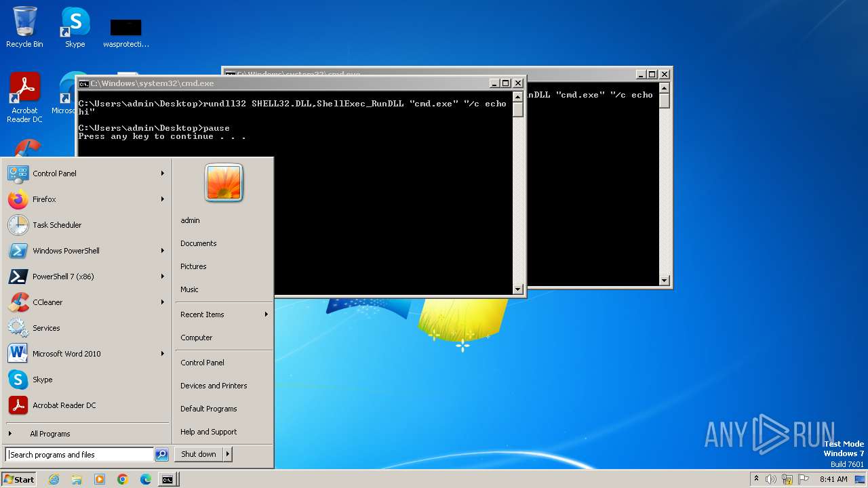
Task: Expand Windows PowerShell jump list arrow
Action: (x=163, y=251)
